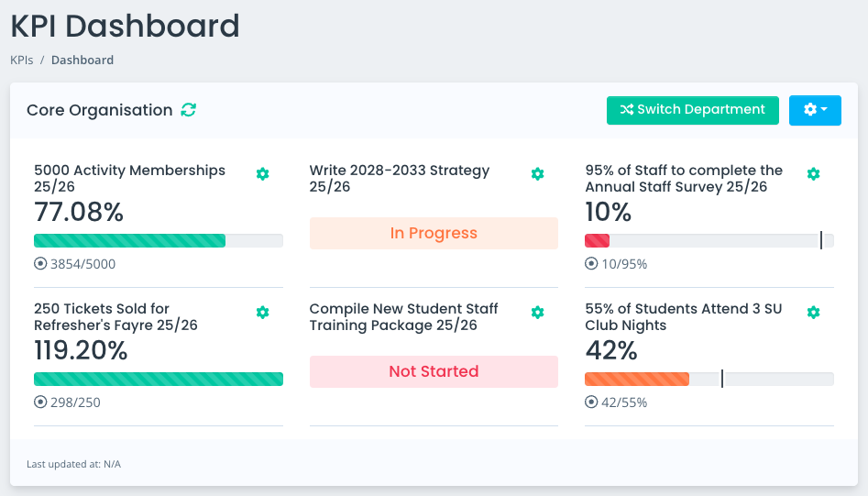The width and height of the screenshot is (868, 496).
Task: Click the refresh icon beside Core Organisation
Action: coord(189,110)
